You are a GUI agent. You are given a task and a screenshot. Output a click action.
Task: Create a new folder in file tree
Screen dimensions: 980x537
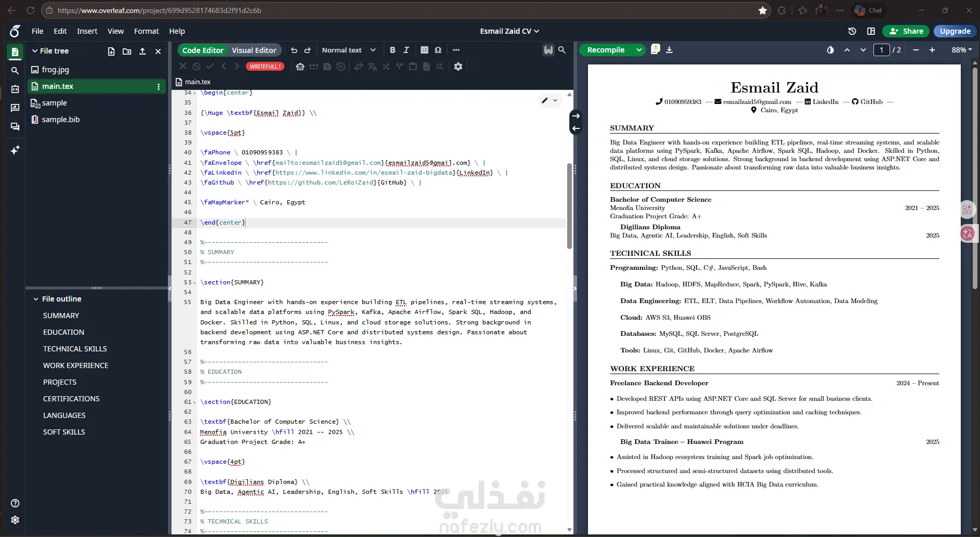click(x=127, y=51)
